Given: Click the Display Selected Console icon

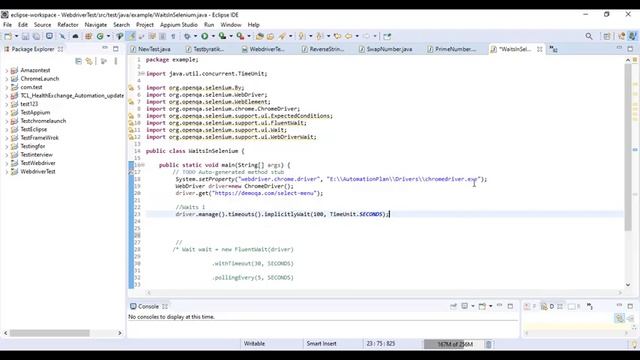Looking at the screenshot, I should [464, 306].
